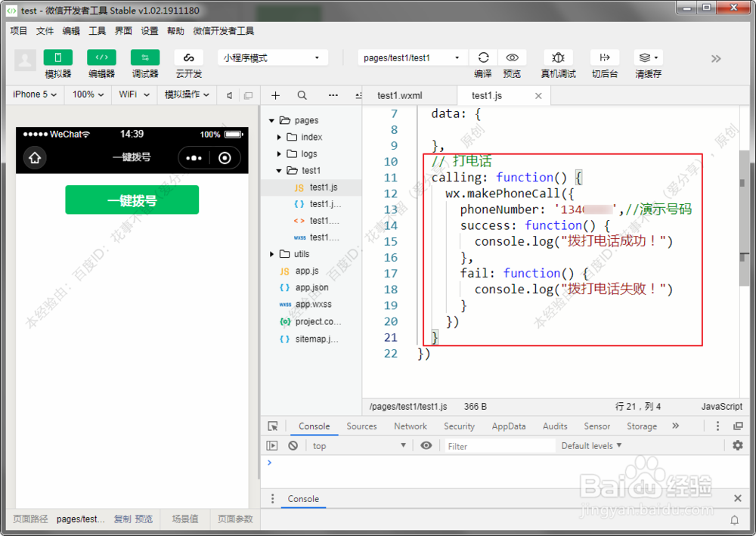Open the iPhone 5 device dropdown

click(x=35, y=94)
